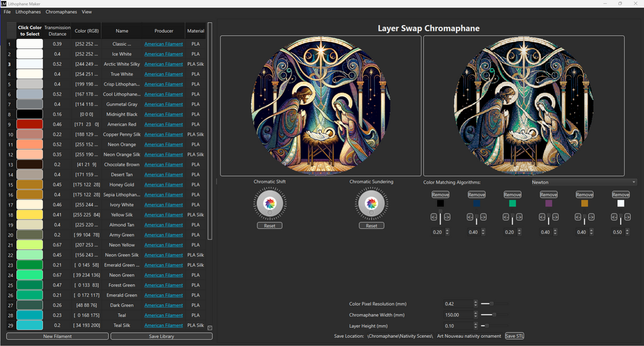644x346 pixels.
Task: Move purple layer right with its arrow button
Action: 555,217
